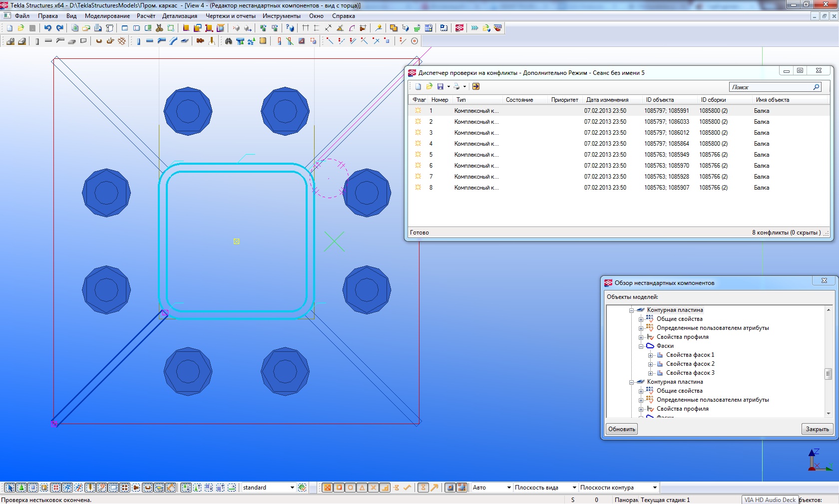839x504 pixels.
Task: Collapse the 'Фаски' tree node
Action: pos(641,346)
